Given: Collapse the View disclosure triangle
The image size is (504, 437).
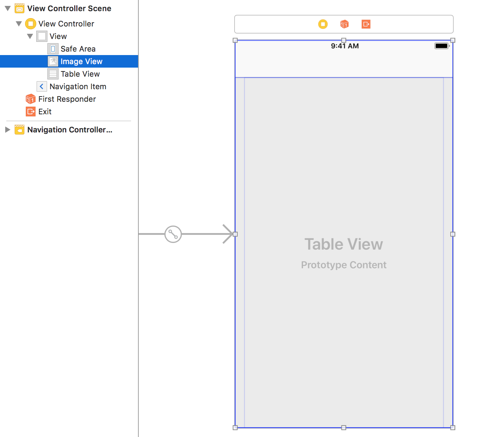Looking at the screenshot, I should [x=30, y=36].
